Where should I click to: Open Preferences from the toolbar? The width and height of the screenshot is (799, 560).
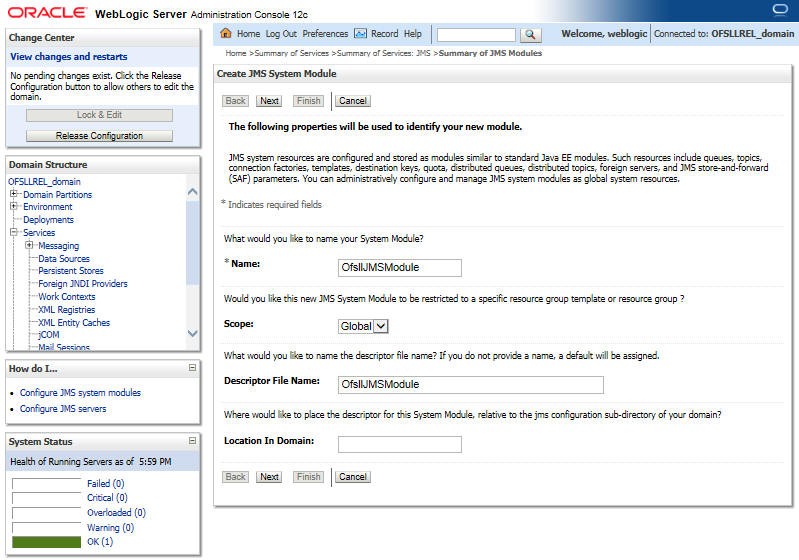pos(325,34)
